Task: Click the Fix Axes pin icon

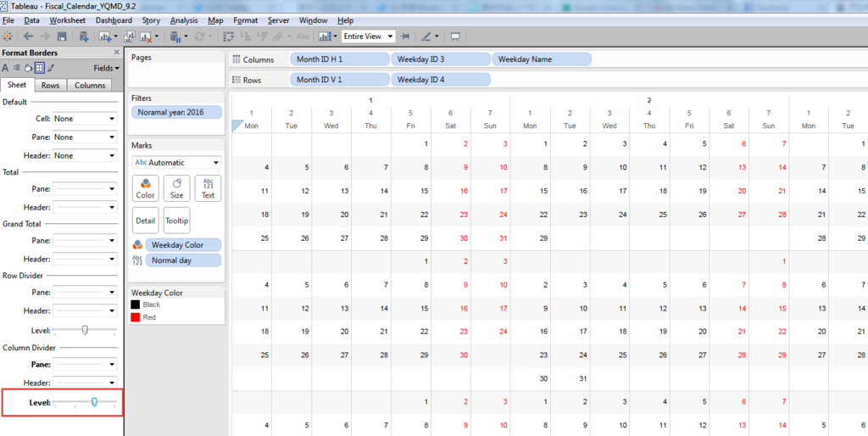Action: pos(405,36)
